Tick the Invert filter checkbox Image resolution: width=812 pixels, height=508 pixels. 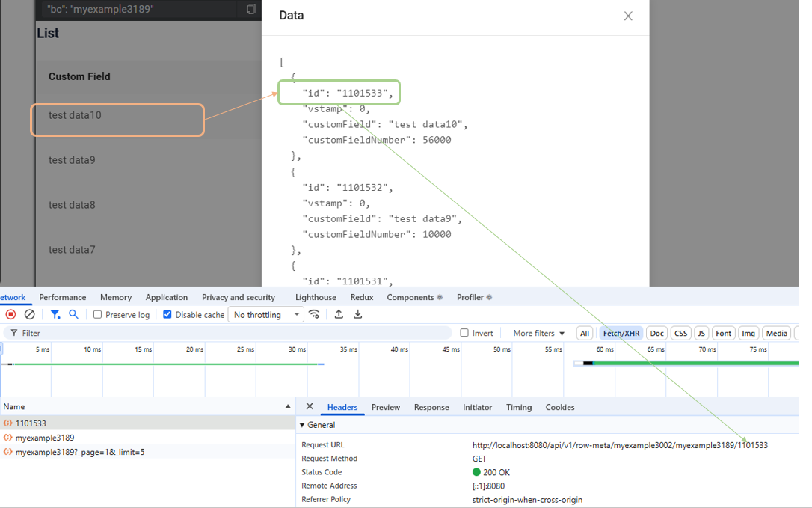point(464,333)
